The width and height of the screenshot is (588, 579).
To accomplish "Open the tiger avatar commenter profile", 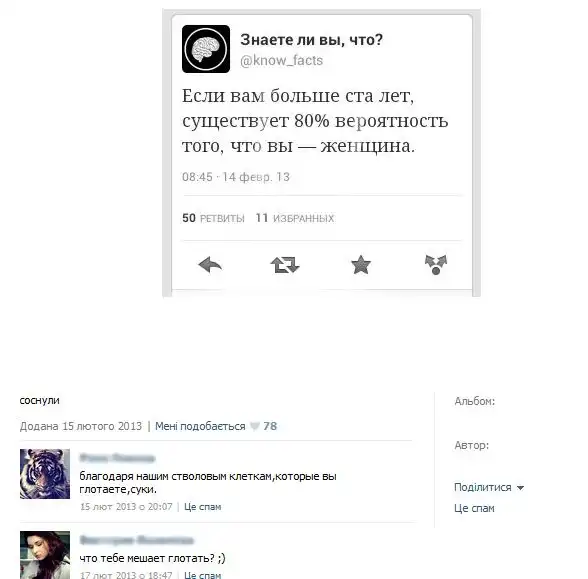I will coord(45,474).
